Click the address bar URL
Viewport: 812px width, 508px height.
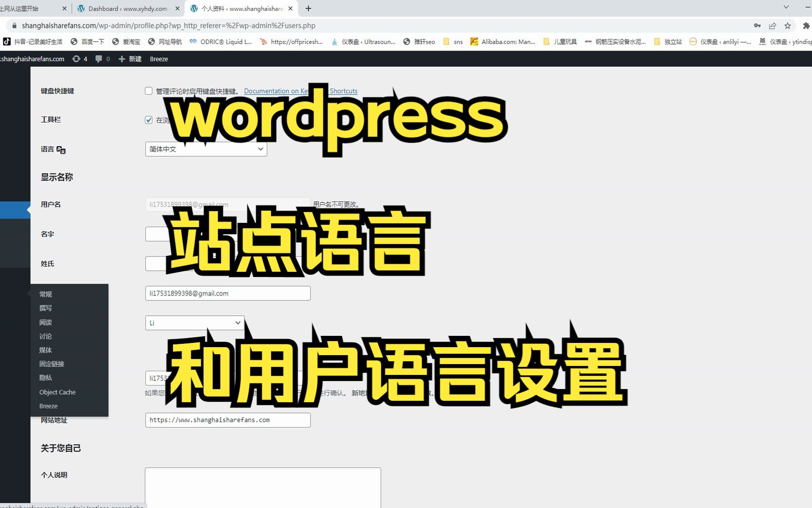pyautogui.click(x=168, y=25)
